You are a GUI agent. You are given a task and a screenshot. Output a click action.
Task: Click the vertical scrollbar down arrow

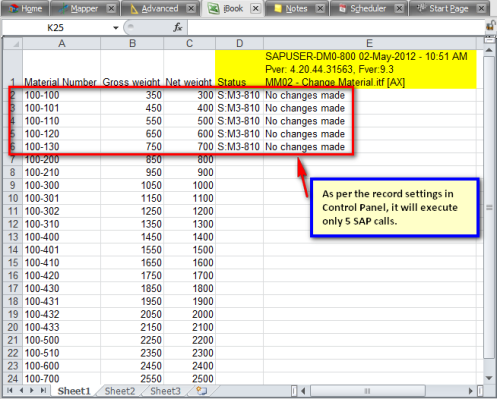point(489,378)
